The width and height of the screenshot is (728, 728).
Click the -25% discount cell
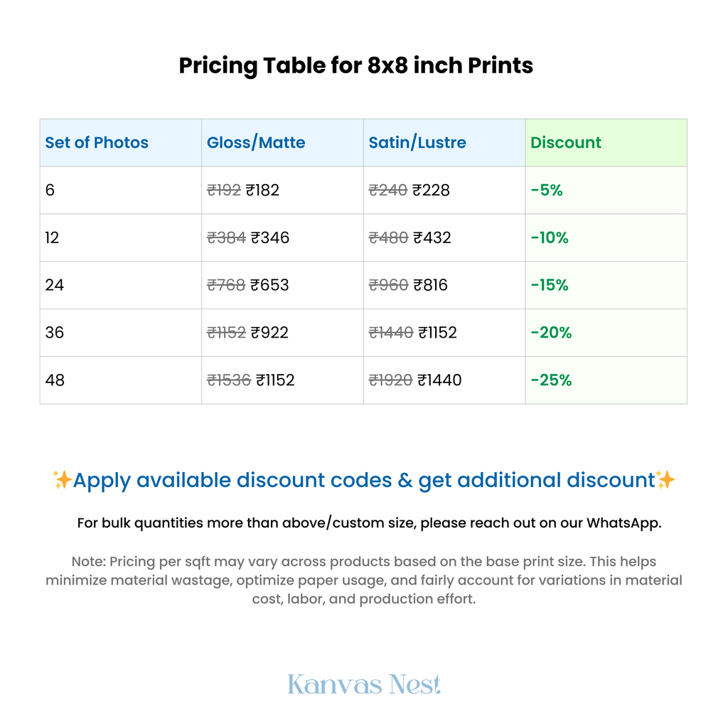pos(551,380)
